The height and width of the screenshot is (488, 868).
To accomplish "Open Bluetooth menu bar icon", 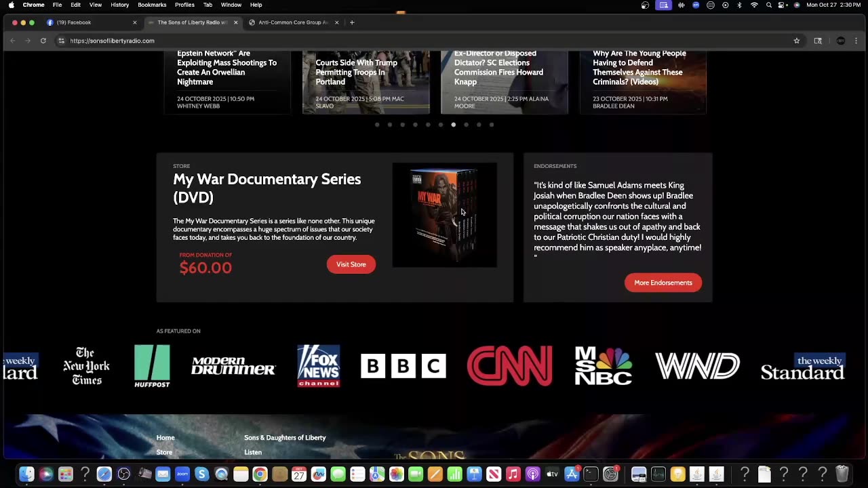I will coord(739,5).
